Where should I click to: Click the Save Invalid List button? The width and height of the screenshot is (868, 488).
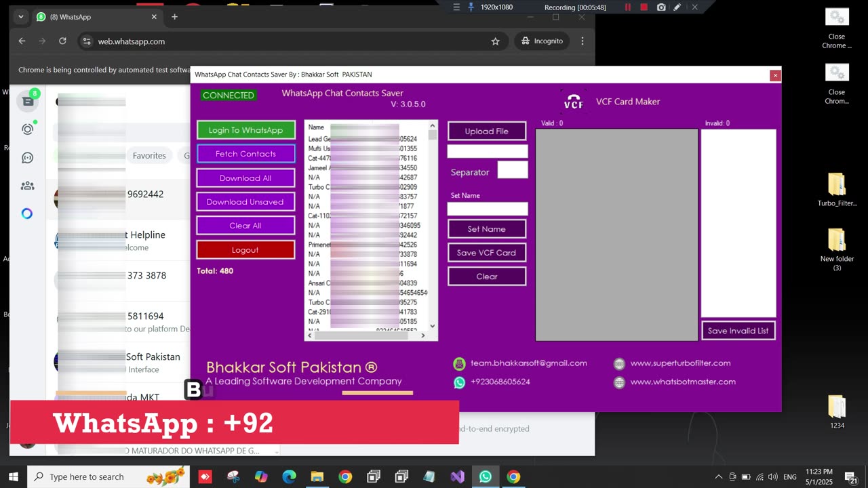738,331
